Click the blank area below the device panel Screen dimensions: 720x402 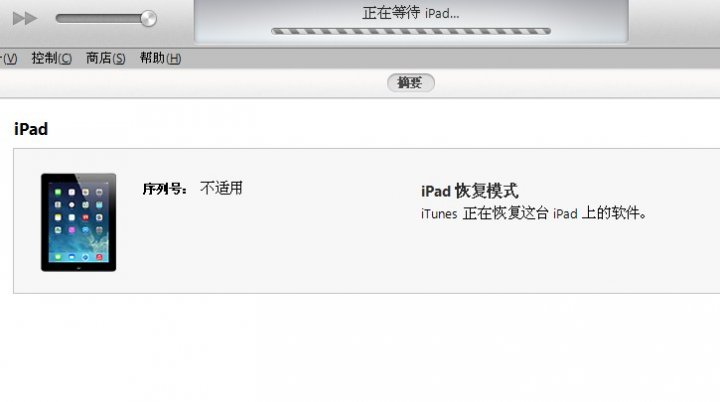(360, 348)
